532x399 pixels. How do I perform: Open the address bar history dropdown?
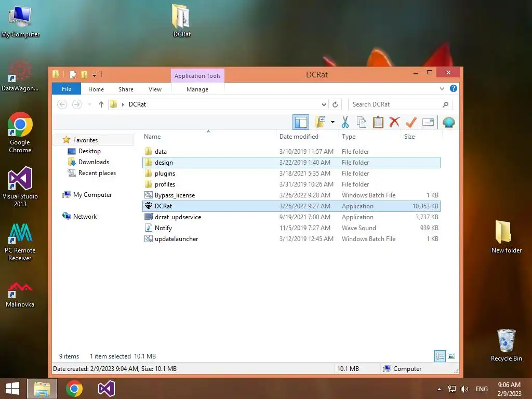pyautogui.click(x=324, y=104)
